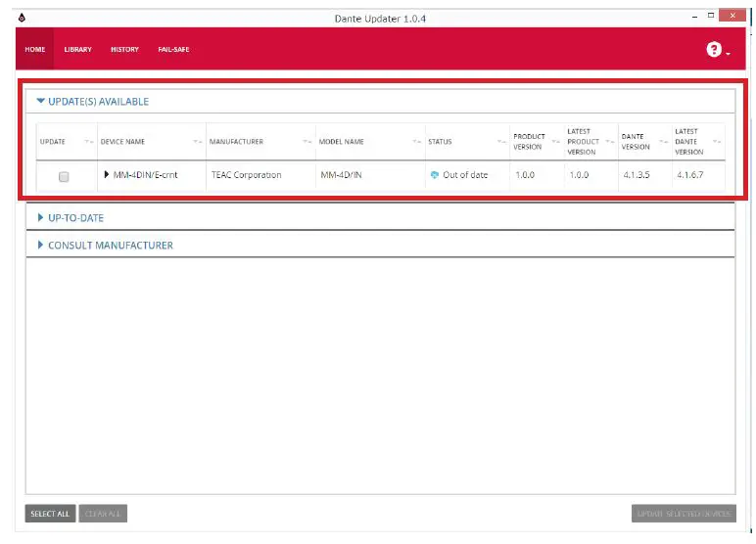Sort by the Manufacturer header

coord(236,142)
